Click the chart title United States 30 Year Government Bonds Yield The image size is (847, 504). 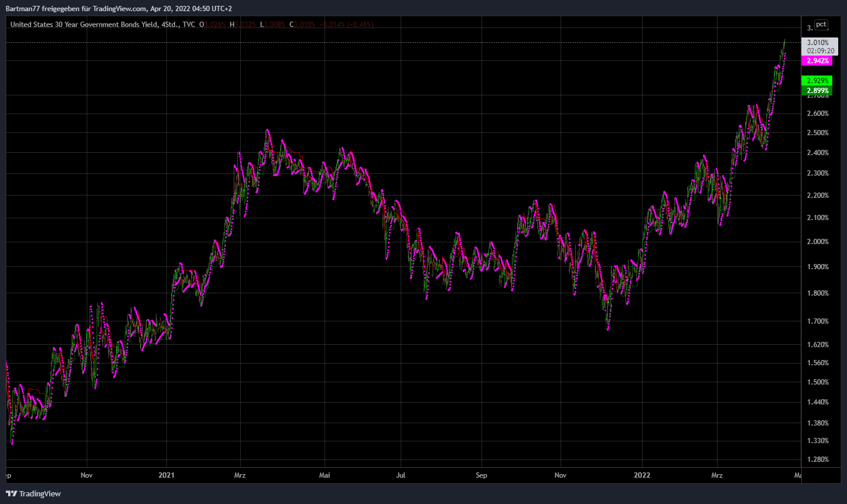point(85,25)
